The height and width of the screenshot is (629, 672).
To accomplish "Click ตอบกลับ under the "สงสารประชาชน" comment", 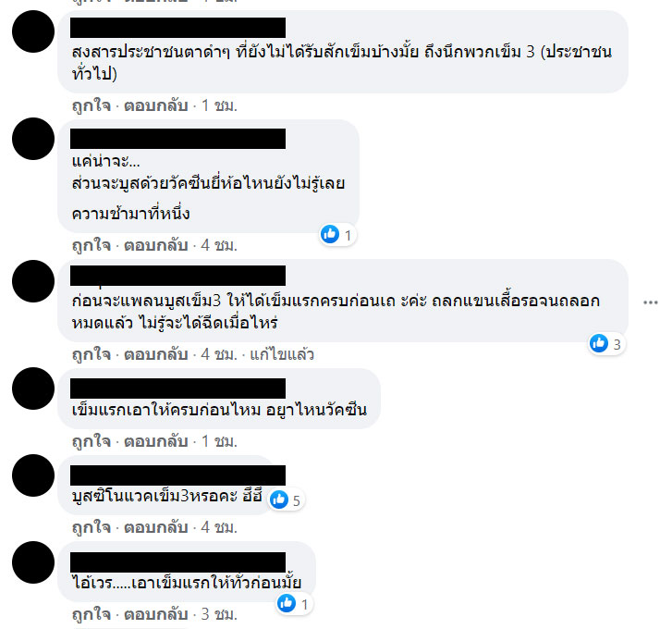I will [156, 105].
